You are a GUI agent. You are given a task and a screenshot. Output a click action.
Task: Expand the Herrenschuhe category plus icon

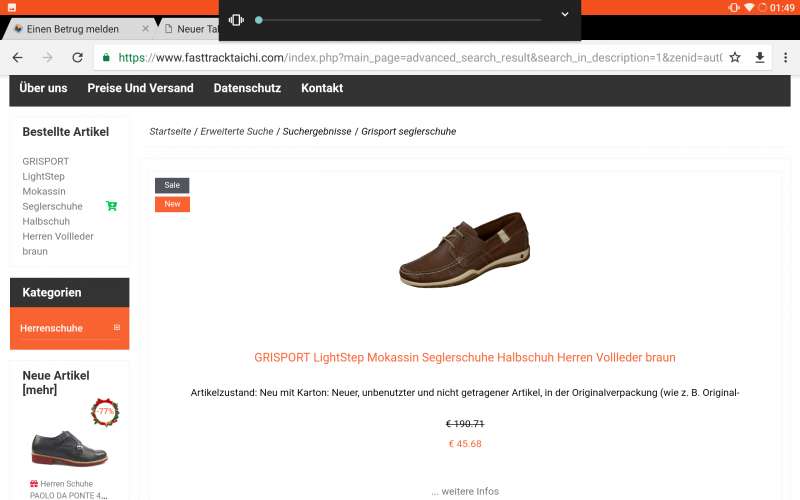117,328
